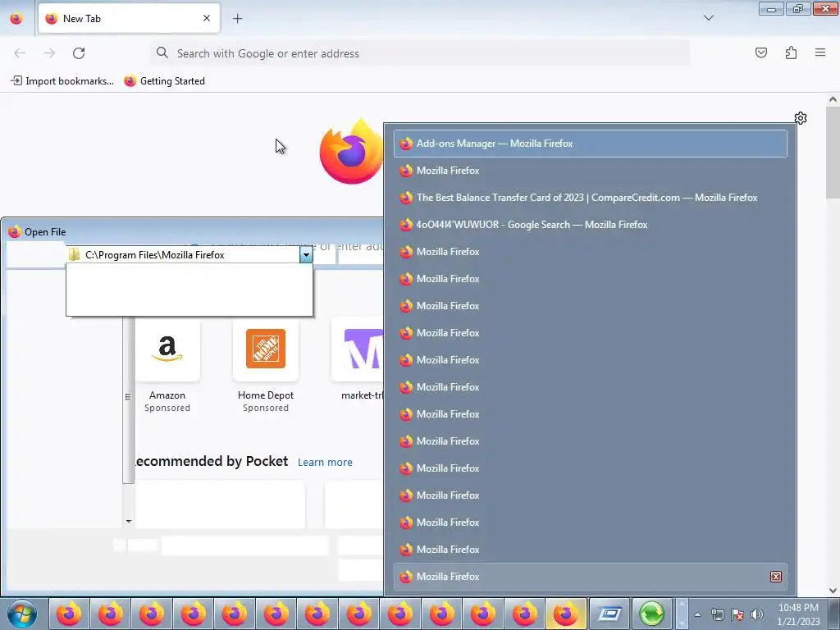Follow the Learn more Pocket link
840x630 pixels.
point(325,463)
